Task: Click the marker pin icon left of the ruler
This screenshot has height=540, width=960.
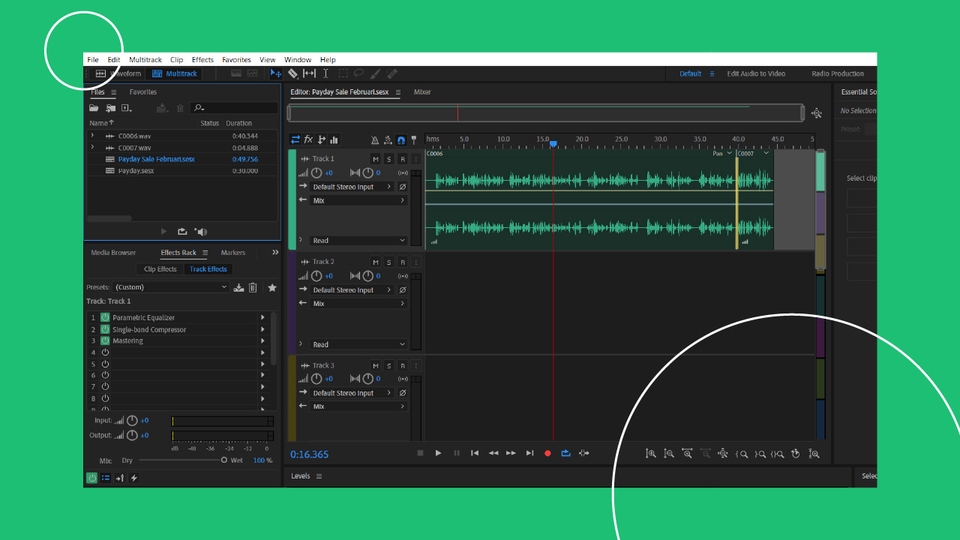Action: pyautogui.click(x=414, y=140)
